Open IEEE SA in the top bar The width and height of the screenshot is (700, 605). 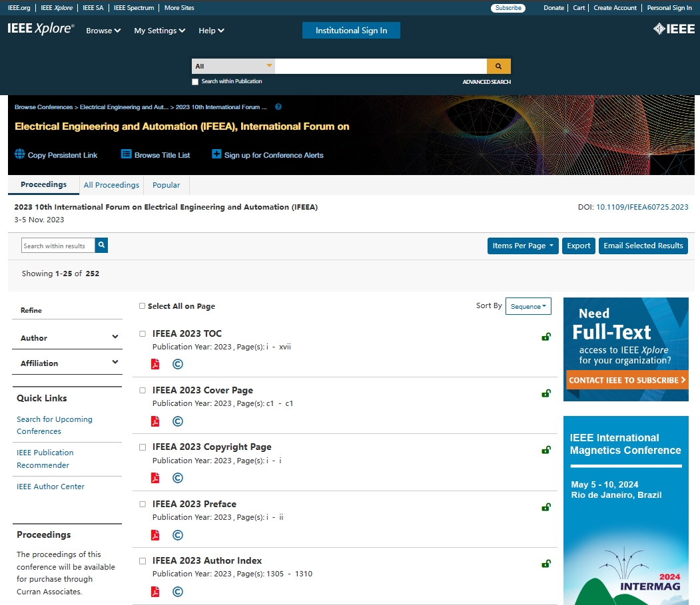(x=93, y=7)
